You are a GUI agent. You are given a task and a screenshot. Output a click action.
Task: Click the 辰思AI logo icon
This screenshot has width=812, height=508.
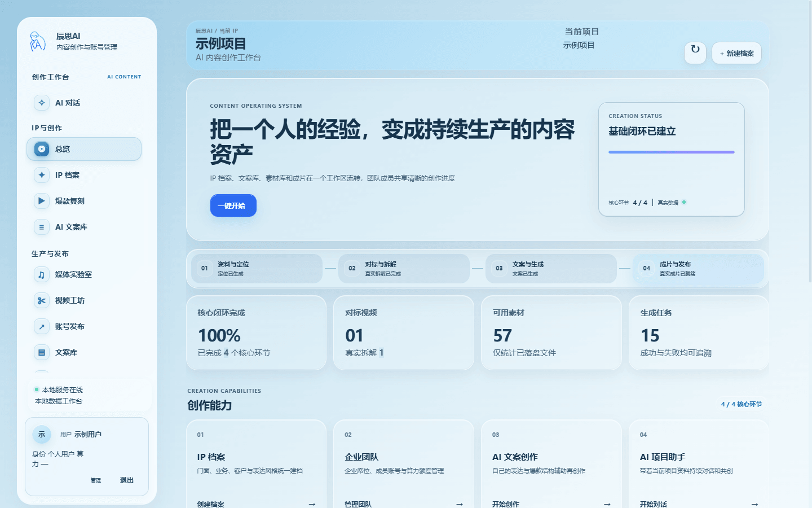tap(38, 41)
